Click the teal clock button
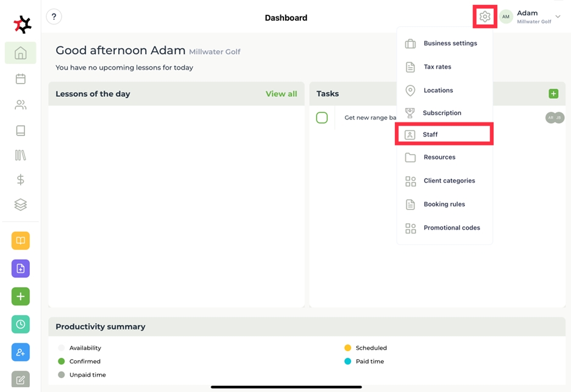 [x=20, y=324]
